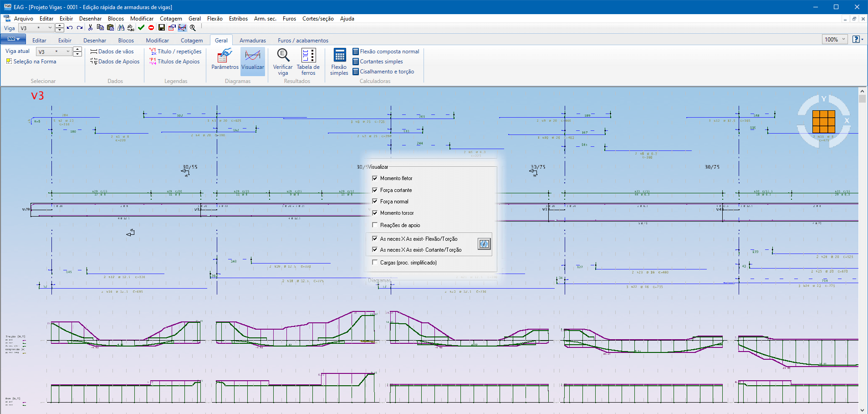
Task: Open the Viga atual V3 dropdown
Action: tap(54, 52)
